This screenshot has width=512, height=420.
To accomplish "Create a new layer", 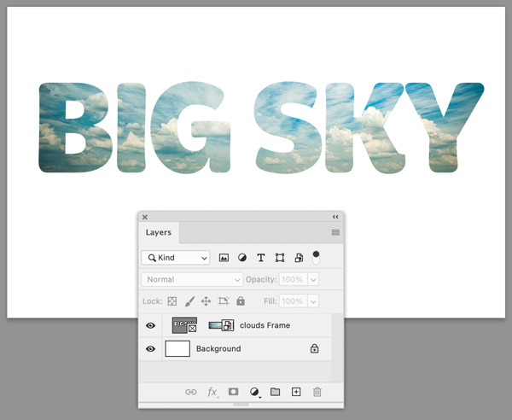I will point(296,392).
